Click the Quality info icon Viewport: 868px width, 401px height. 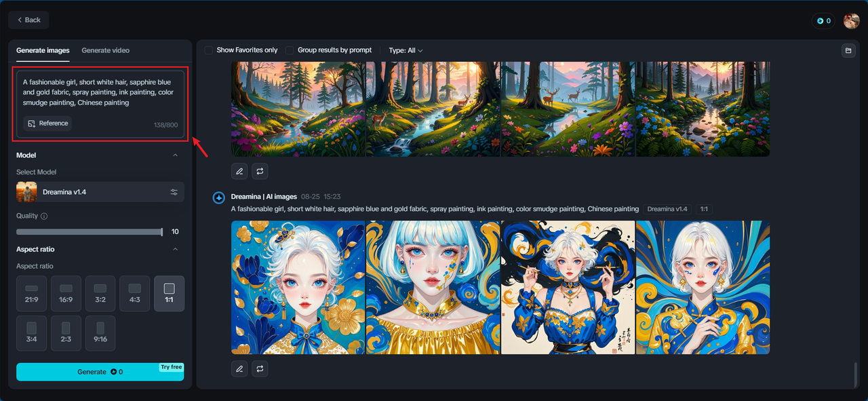tap(44, 216)
